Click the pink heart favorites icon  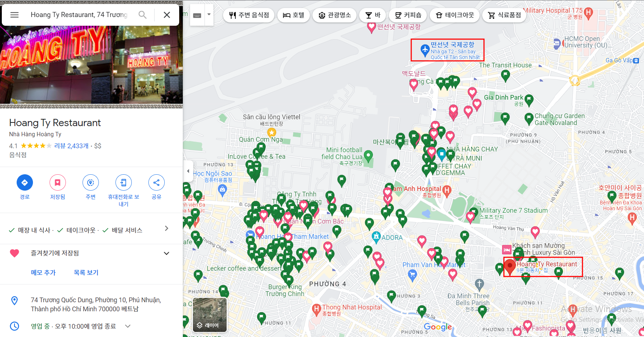[x=14, y=253]
